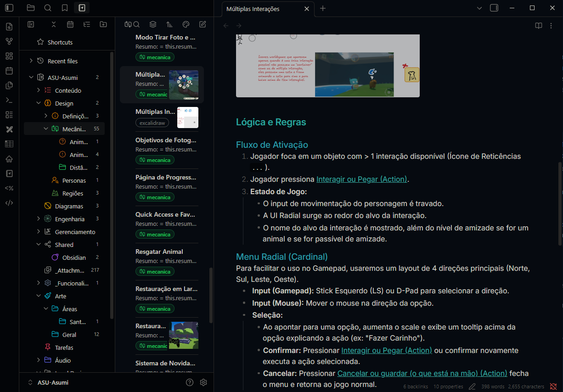Create an Excalidraw drawing from the ribbon
The height and width of the screenshot is (392, 563).
(x=9, y=129)
